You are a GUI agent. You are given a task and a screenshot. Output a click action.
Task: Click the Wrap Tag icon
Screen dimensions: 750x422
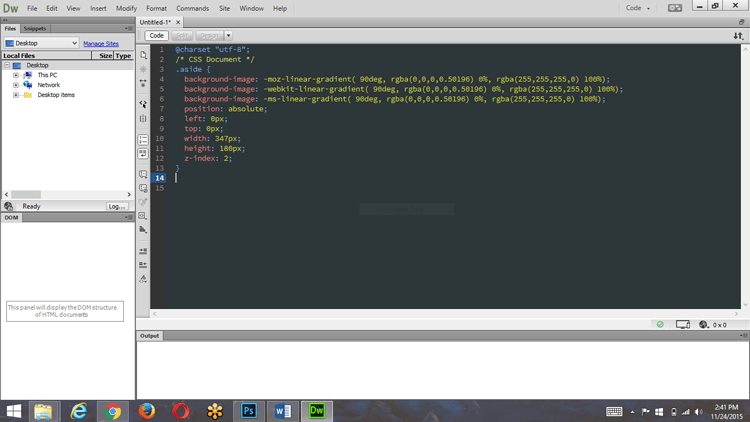(143, 202)
